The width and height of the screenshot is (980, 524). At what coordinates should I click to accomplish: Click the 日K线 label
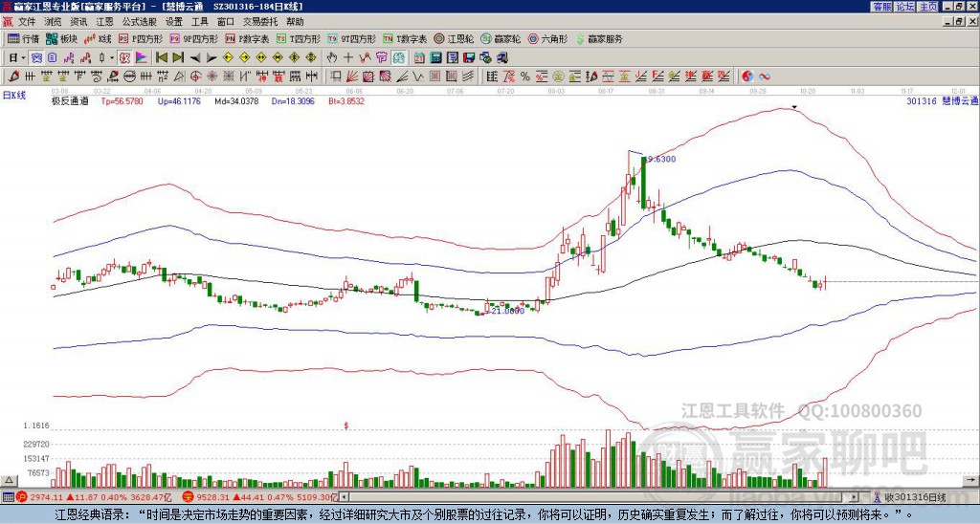14,95
